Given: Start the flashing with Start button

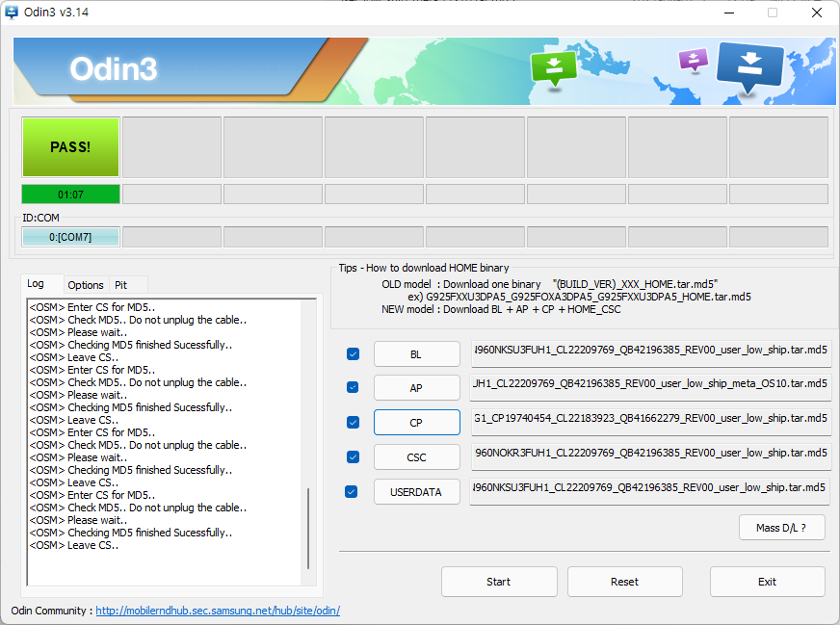Looking at the screenshot, I should click(499, 582).
